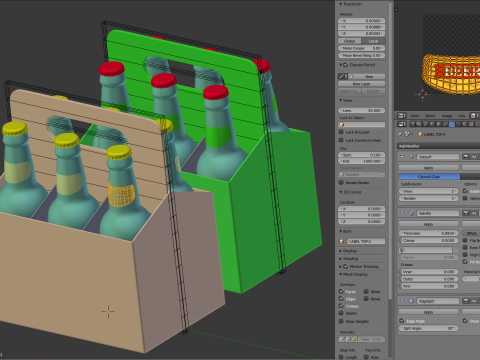Screen dimensions: 480x360
Task: Collapse the Transform panel
Action: click(341, 4)
